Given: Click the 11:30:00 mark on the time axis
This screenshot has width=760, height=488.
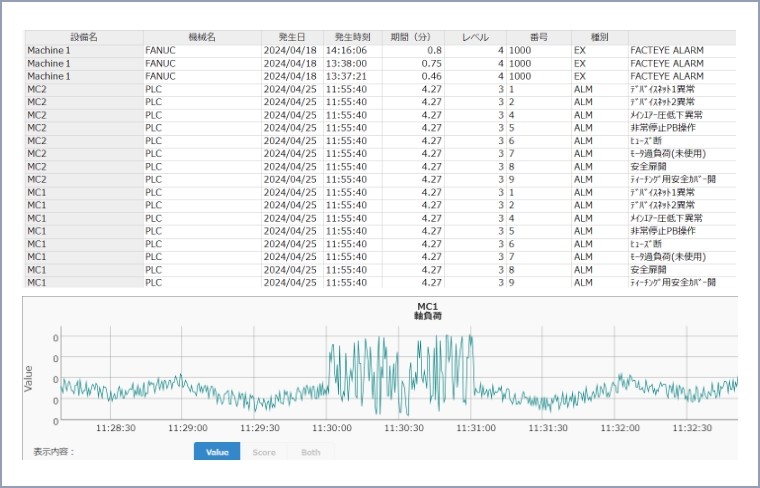Looking at the screenshot, I should 331,427.
